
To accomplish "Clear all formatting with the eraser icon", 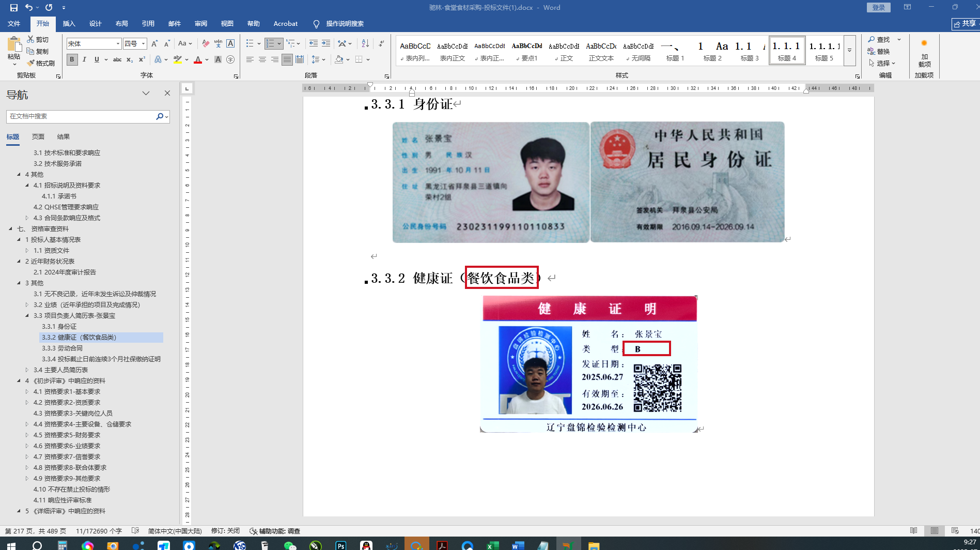I will tap(206, 44).
